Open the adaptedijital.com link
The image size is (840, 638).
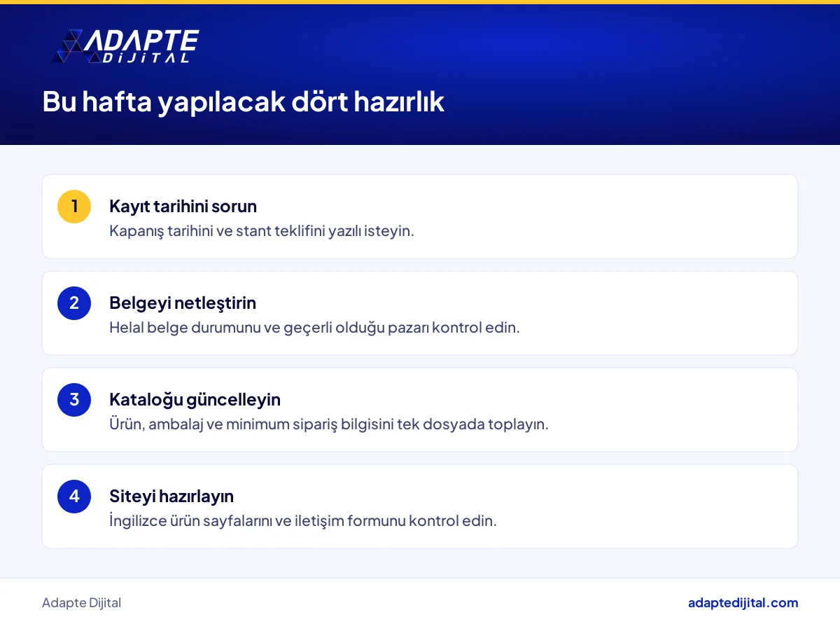[743, 603]
